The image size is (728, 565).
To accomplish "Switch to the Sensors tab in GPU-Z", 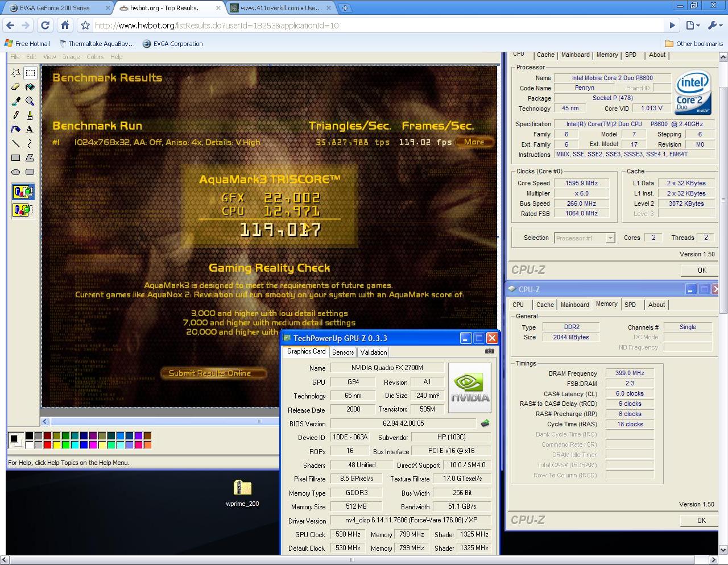I will (343, 352).
